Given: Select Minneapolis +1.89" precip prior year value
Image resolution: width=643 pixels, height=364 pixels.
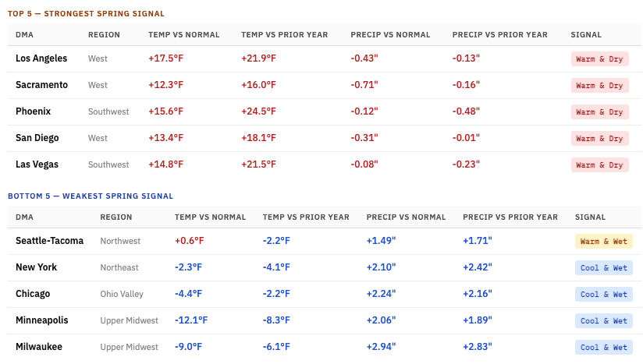Looking at the screenshot, I should (478, 320).
